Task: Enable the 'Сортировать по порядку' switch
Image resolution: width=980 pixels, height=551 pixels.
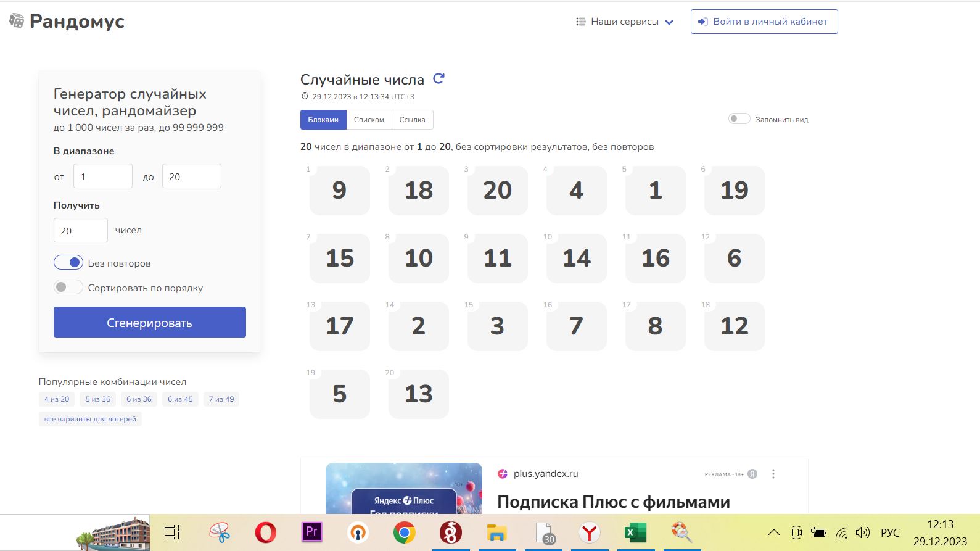Action: point(68,287)
